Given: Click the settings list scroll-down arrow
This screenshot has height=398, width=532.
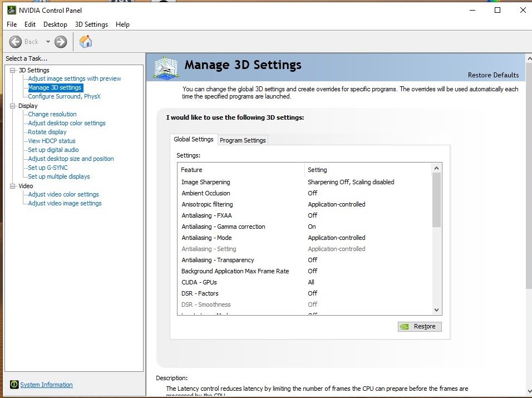Looking at the screenshot, I should coord(437,310).
